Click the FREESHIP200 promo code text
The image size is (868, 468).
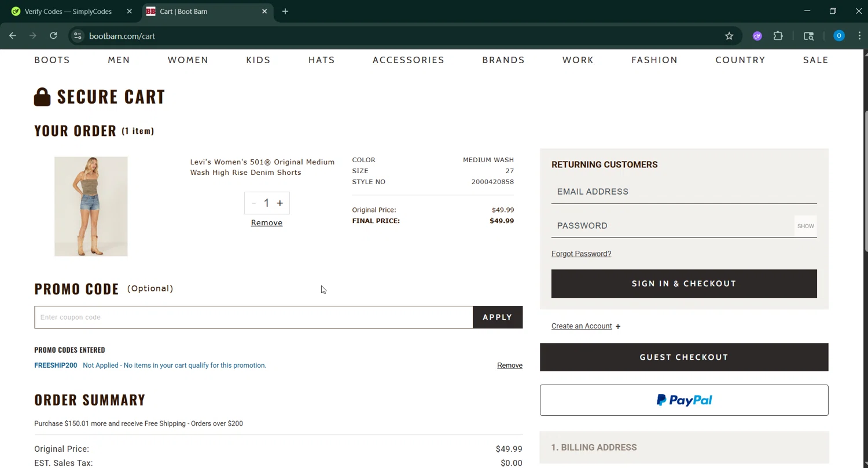point(56,365)
